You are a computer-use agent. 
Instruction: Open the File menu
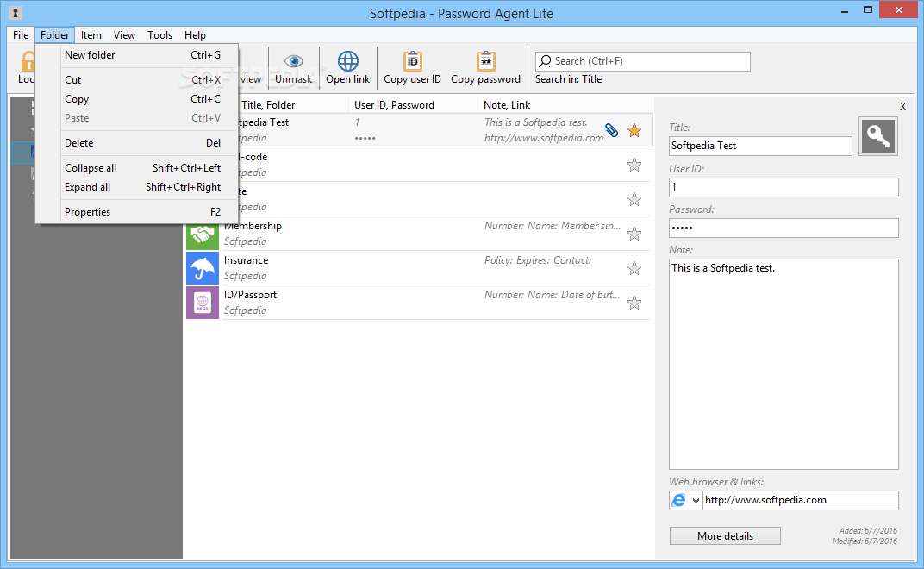coord(21,35)
